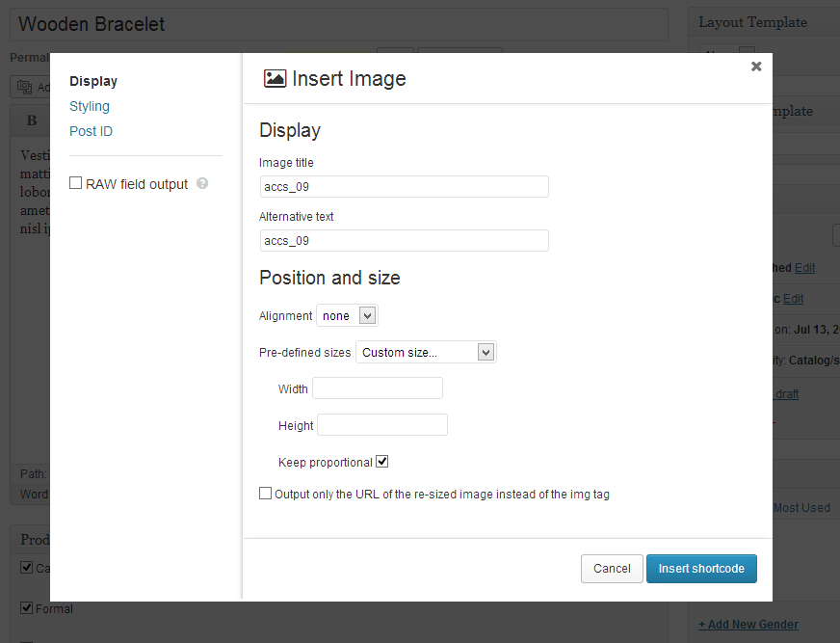Close the Insert Image dialog
Image resolution: width=840 pixels, height=643 pixels.
pos(756,67)
